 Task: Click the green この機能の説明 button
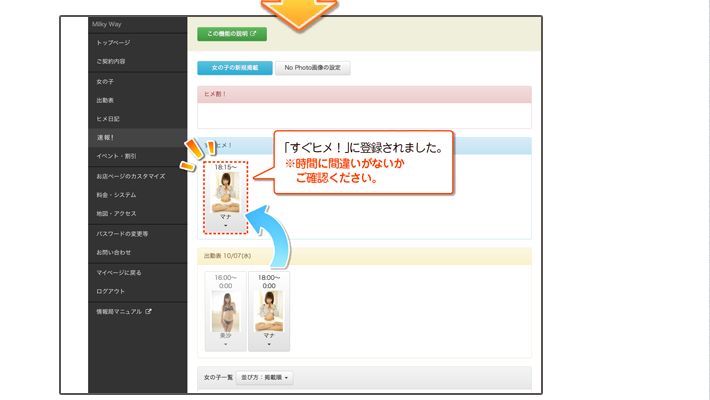(x=232, y=34)
